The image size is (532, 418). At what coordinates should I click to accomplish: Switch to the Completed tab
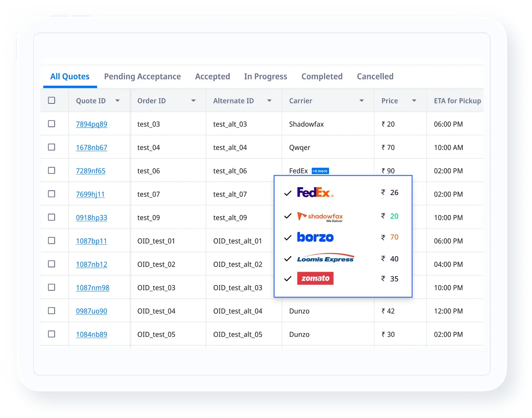(322, 77)
